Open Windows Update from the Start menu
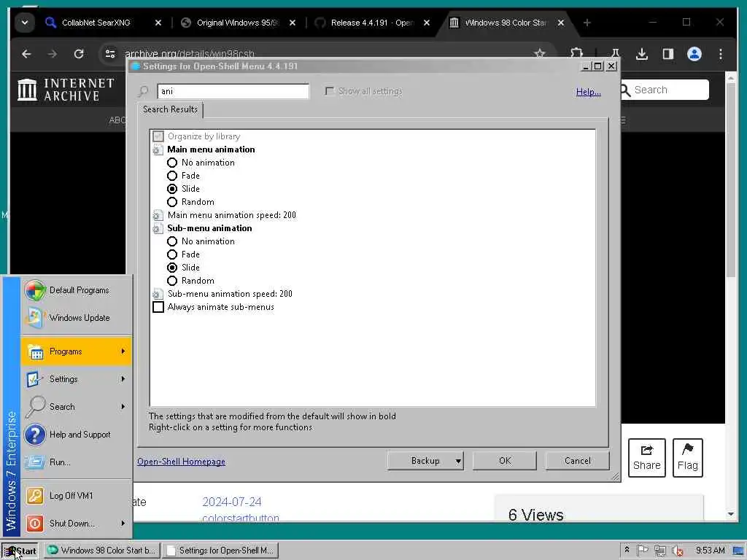The image size is (747, 560). coord(76,318)
